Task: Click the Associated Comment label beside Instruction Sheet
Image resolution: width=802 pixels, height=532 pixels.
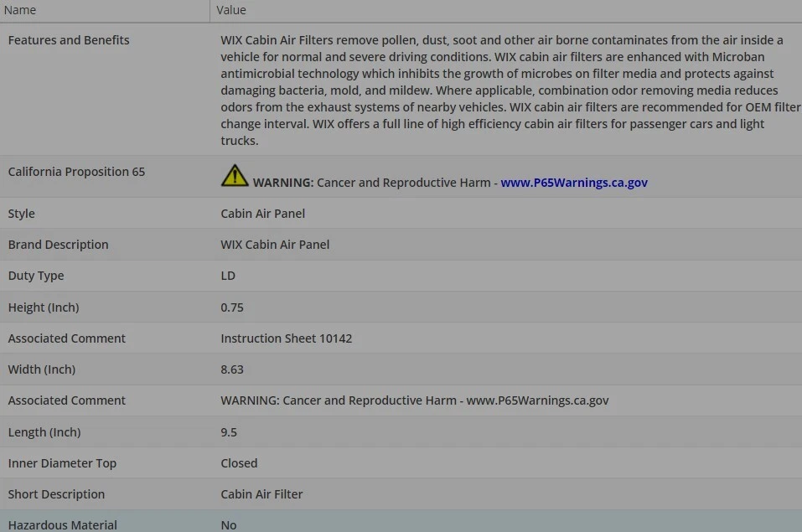Action: coord(66,338)
